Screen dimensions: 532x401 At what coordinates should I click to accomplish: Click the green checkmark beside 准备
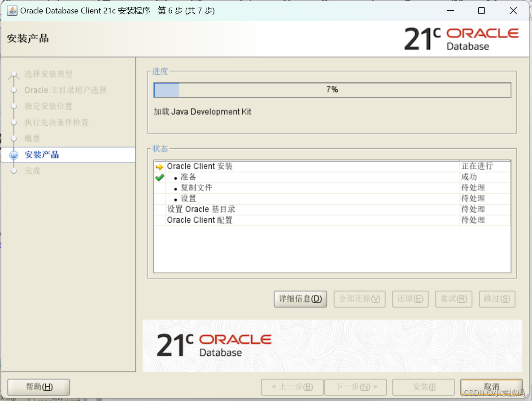pos(159,177)
